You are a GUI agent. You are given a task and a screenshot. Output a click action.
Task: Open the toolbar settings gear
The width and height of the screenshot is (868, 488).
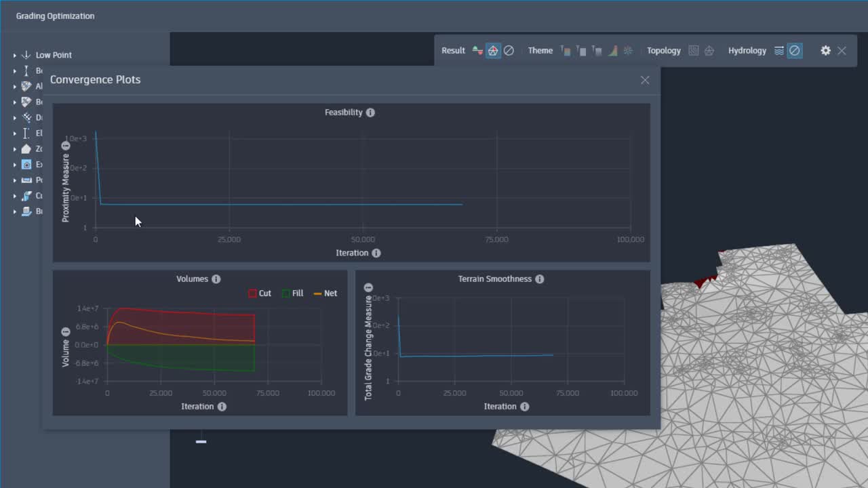[825, 51]
